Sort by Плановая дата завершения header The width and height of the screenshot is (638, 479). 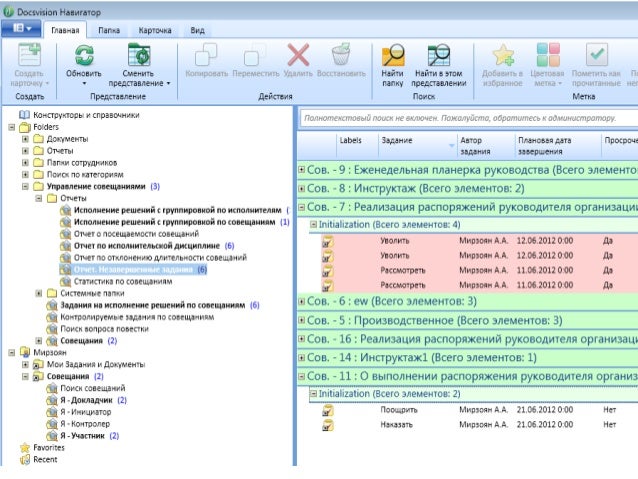(558, 145)
